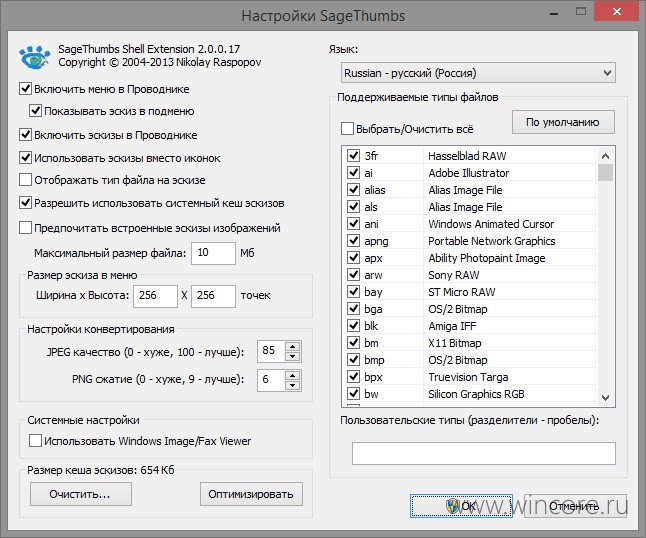Click the SageThumbs eye logo icon
The height and width of the screenshot is (538, 646).
(x=34, y=57)
